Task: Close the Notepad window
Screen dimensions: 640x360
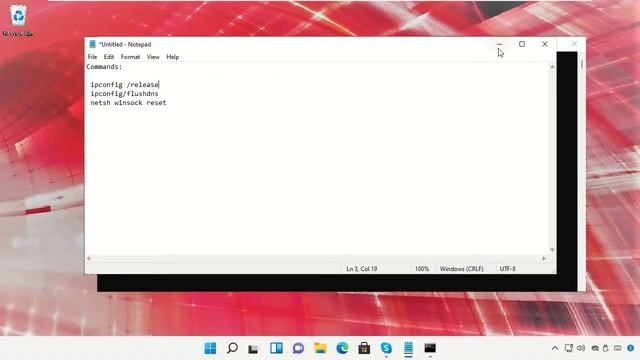Action: tap(545, 44)
